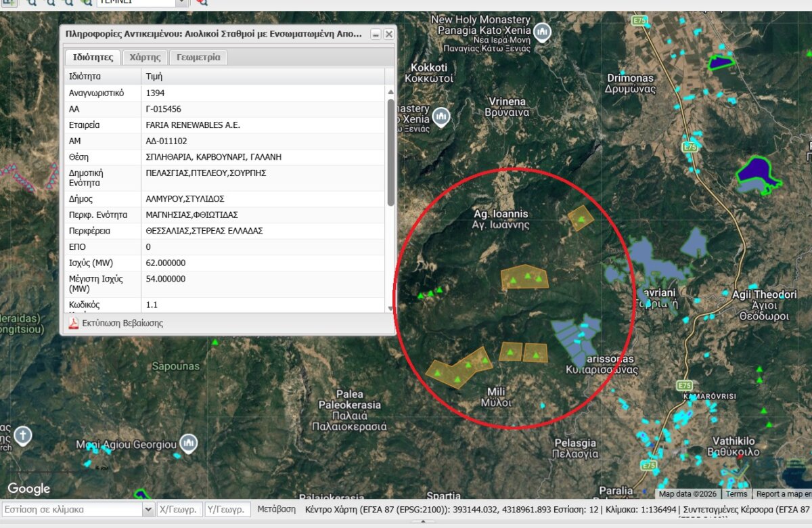Click the properties panel scroll-down arrow
Screen dimensions: 812x528
390,308
